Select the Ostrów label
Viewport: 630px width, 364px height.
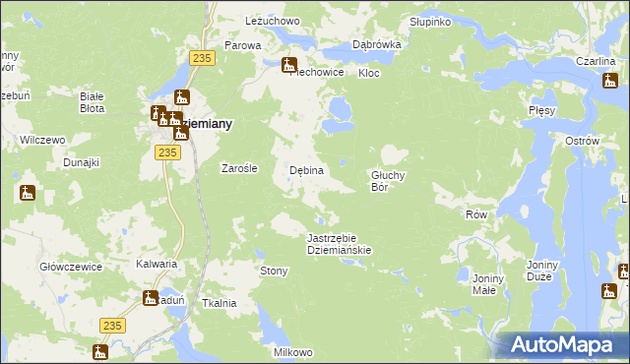click(x=582, y=141)
